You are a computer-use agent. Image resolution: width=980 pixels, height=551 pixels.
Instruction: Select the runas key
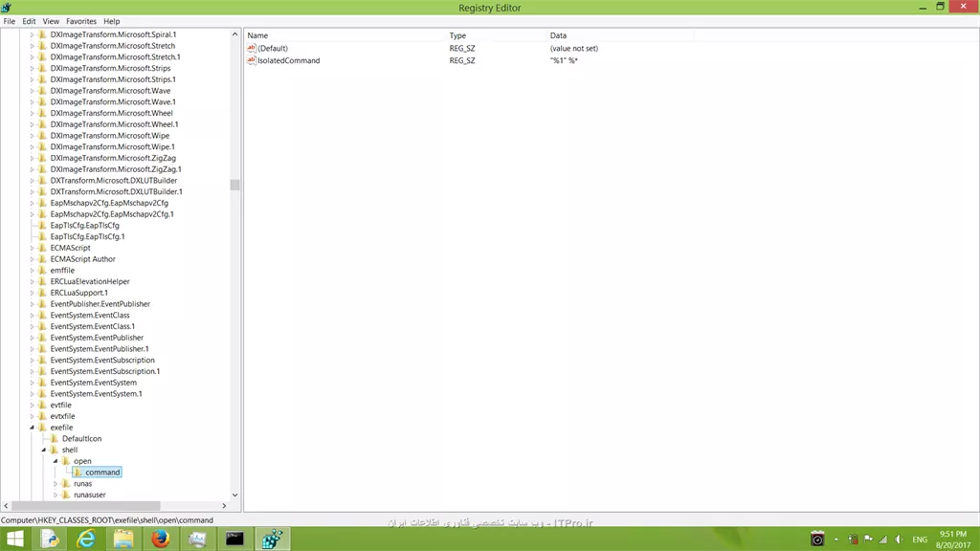tap(82, 483)
